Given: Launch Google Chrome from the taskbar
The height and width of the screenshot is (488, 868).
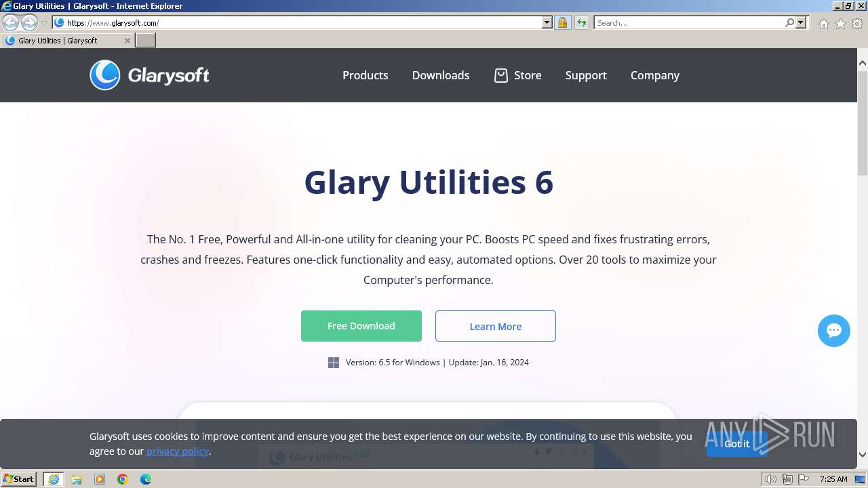Looking at the screenshot, I should (x=123, y=479).
